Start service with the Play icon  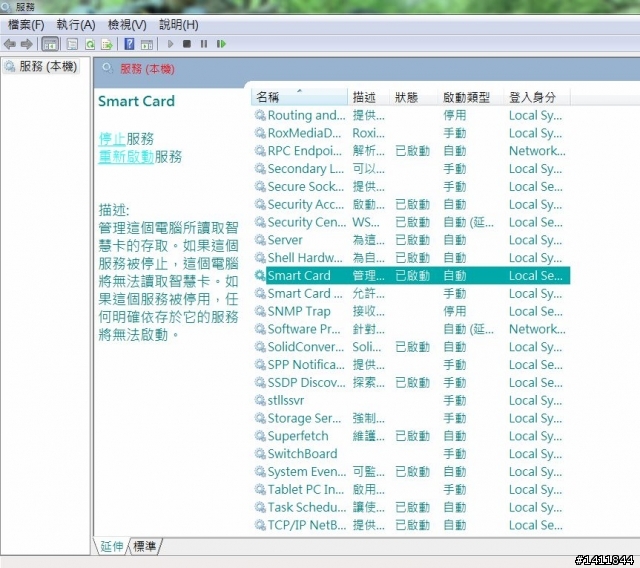pos(170,44)
